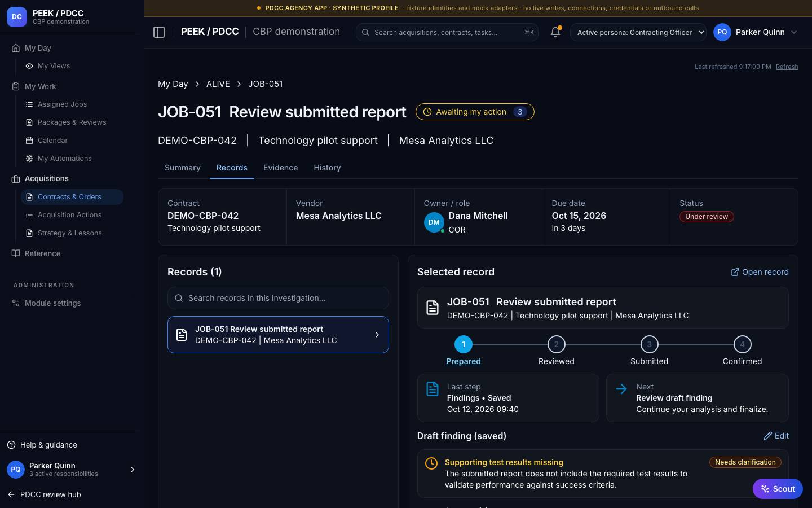Viewport: 812px width, 508px height.
Task: Toggle the sidebar panel icon
Action: tap(159, 32)
